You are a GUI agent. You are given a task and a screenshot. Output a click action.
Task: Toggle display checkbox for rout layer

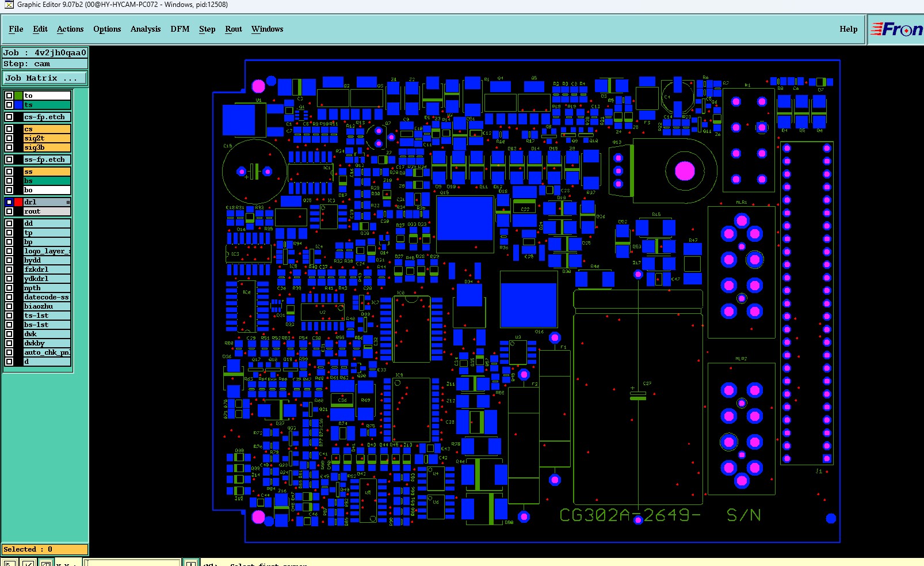click(x=9, y=211)
